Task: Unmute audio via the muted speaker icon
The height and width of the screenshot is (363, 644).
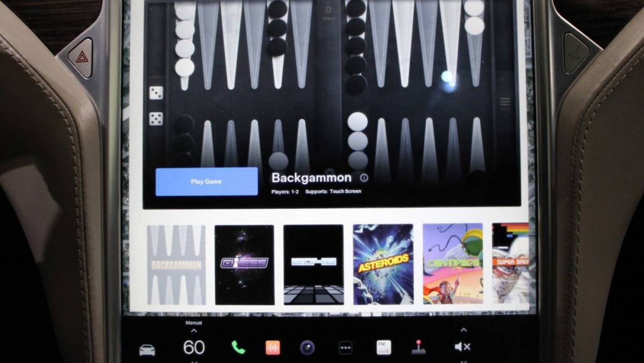Action: [x=462, y=347]
